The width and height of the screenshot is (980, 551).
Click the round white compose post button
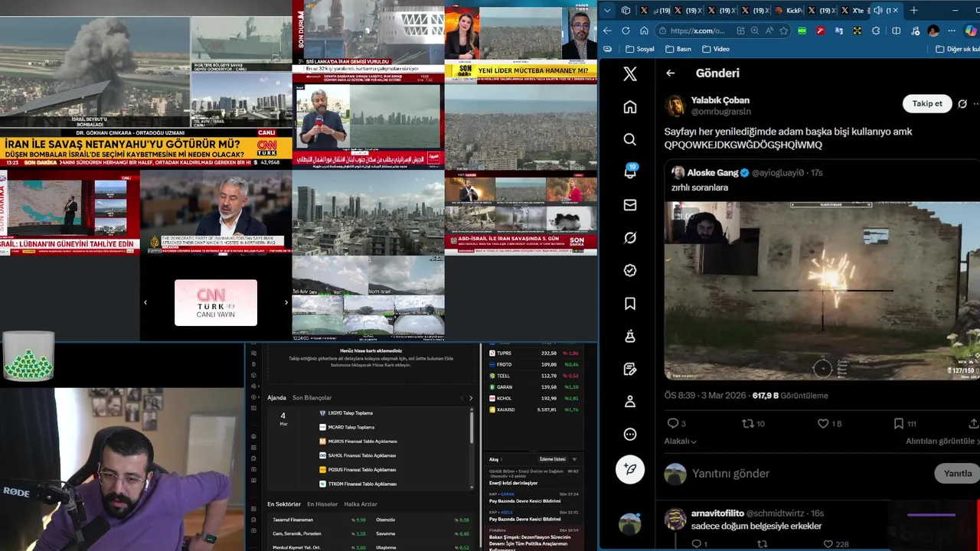[630, 469]
